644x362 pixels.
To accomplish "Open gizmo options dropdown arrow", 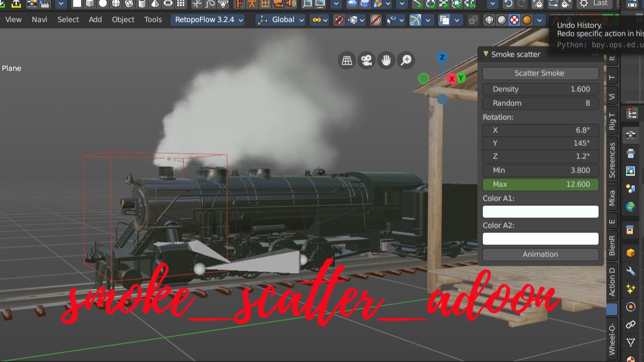I will pyautogui.click(x=428, y=20).
